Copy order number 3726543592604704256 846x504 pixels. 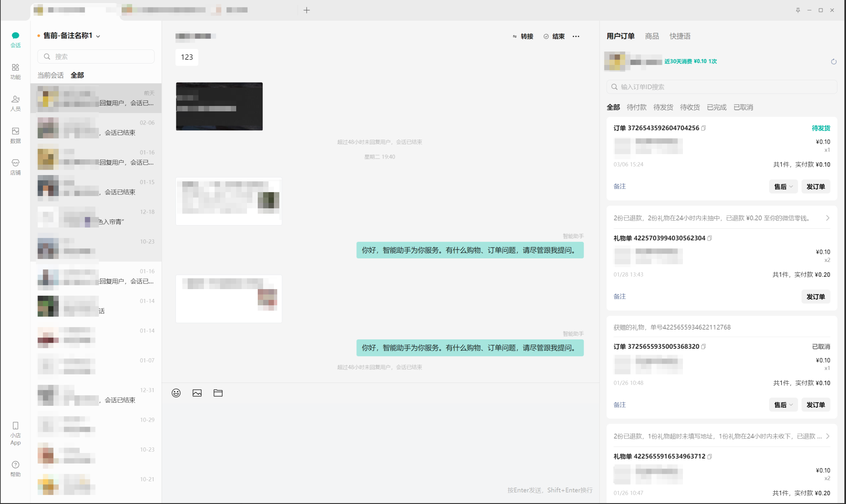click(x=704, y=128)
